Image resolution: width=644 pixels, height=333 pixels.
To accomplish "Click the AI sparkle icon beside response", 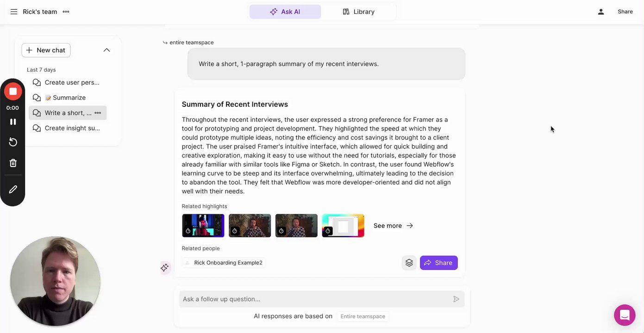I will tap(164, 267).
